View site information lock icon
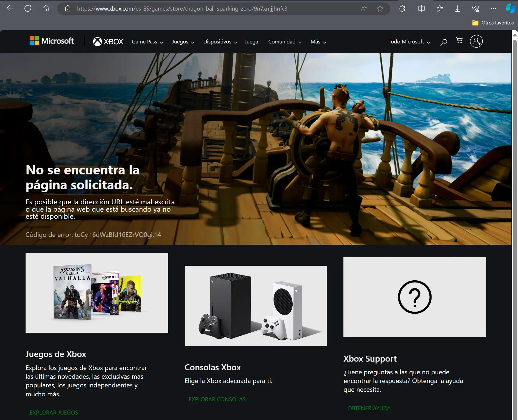The image size is (518, 420). click(x=68, y=9)
